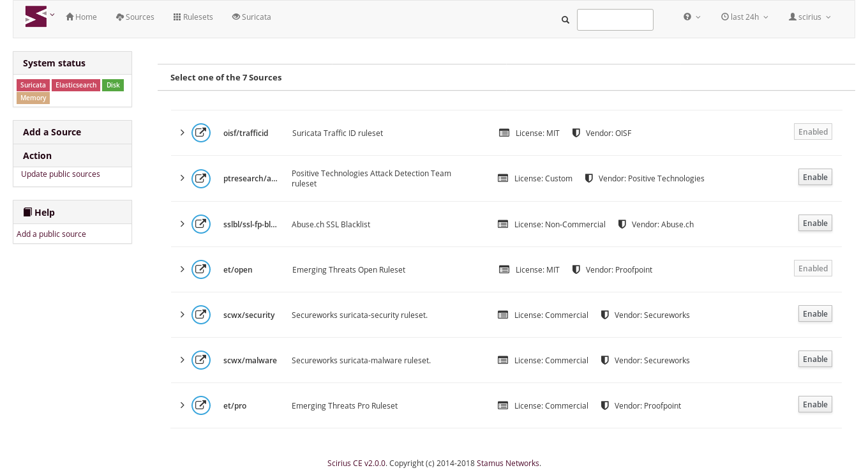The width and height of the screenshot is (868, 475).
Task: Click the Suricata status badge
Action: (33, 85)
